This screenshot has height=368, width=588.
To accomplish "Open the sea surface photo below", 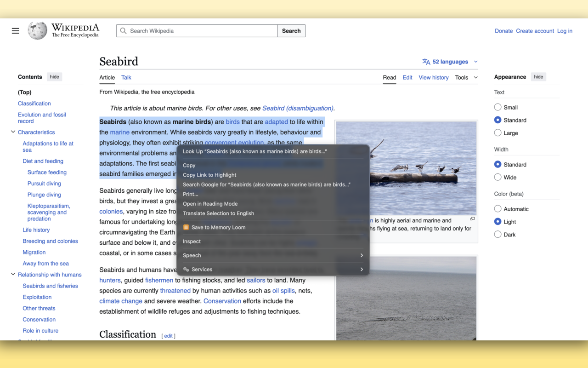I will 406,299.
